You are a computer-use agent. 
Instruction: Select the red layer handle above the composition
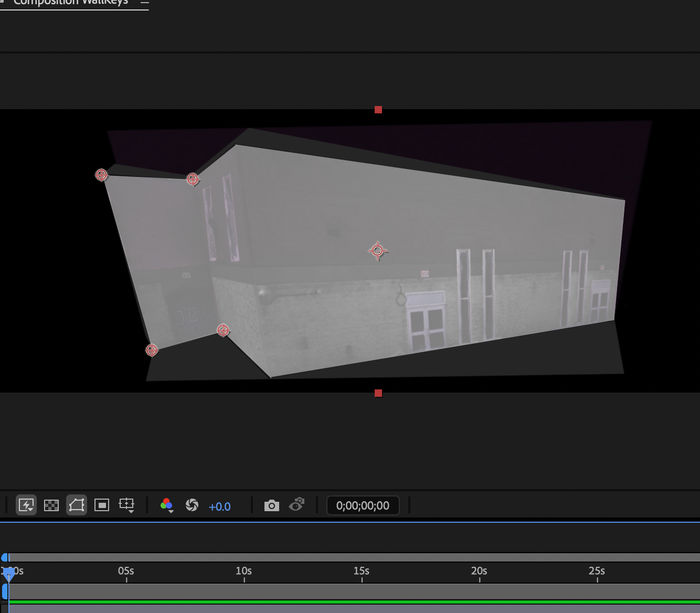[x=378, y=110]
